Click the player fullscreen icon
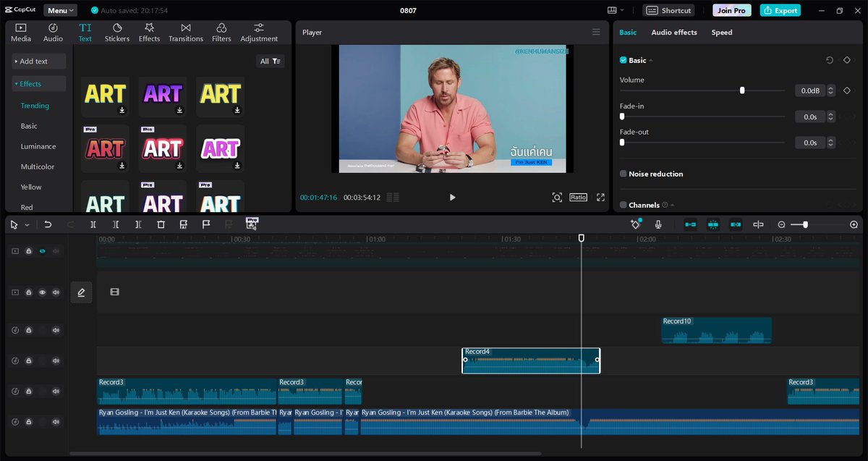Viewport: 868px width, 461px height. pyautogui.click(x=600, y=197)
